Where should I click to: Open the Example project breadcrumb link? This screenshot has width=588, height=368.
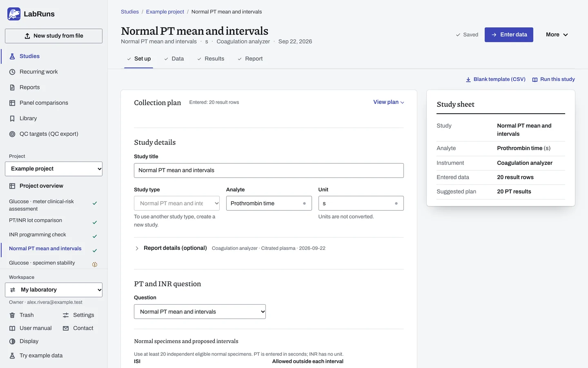point(165,12)
